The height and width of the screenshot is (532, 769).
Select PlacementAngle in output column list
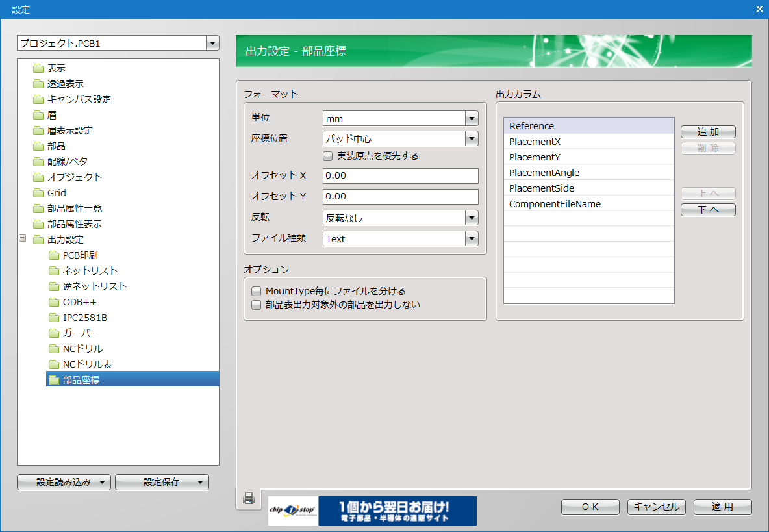(x=544, y=173)
